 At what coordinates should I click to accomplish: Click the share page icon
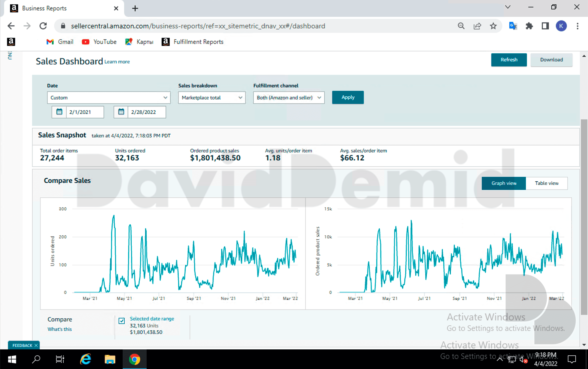click(x=477, y=26)
